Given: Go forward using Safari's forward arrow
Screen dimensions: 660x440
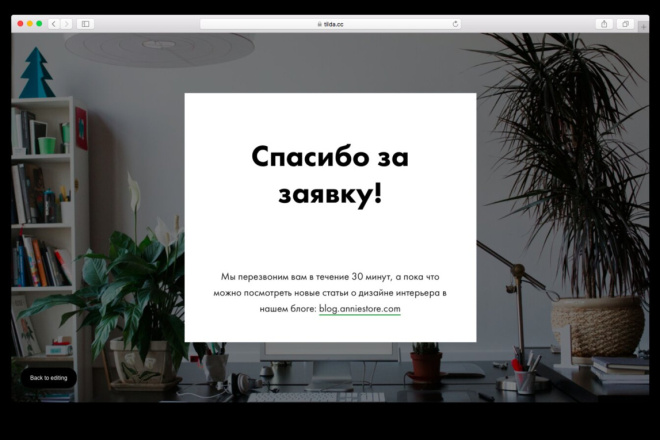Looking at the screenshot, I should 66,24.
